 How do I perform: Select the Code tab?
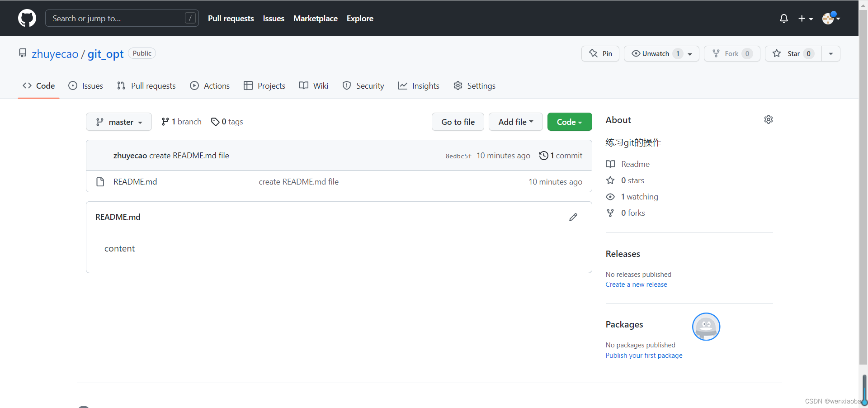[x=39, y=85]
